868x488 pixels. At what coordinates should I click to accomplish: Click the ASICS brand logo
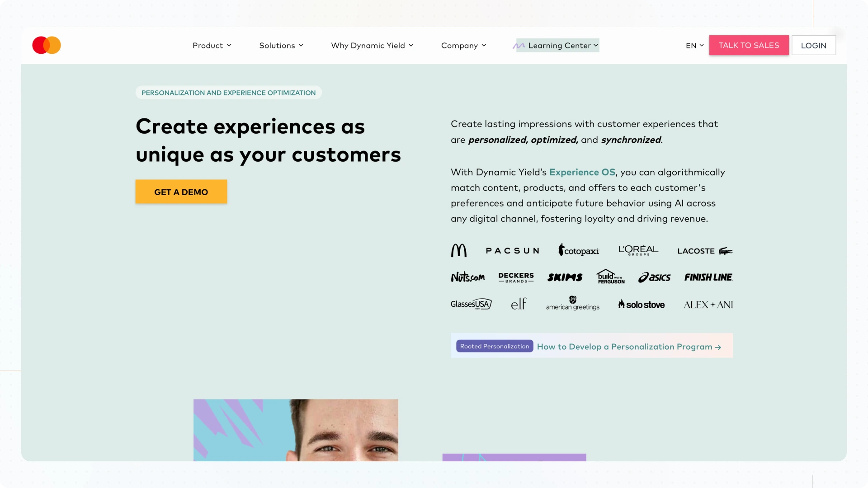(654, 277)
